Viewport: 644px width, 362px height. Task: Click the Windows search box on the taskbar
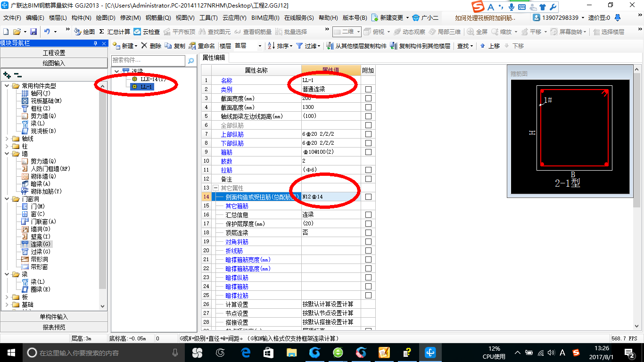click(103, 352)
